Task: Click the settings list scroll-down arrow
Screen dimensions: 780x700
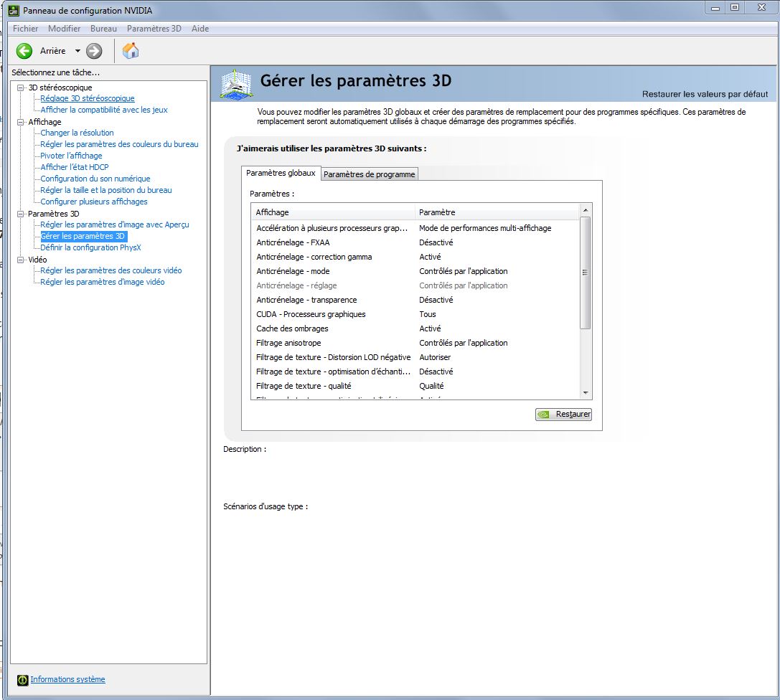Action: point(586,393)
